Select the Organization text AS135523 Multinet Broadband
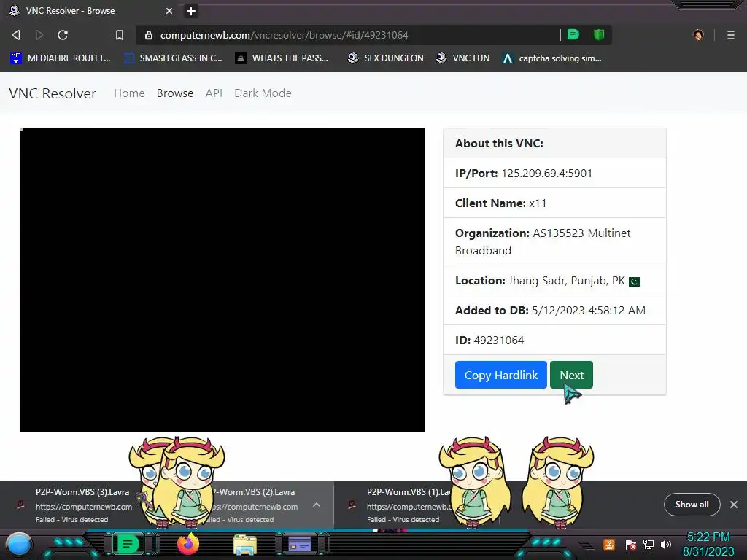 pyautogui.click(x=543, y=242)
